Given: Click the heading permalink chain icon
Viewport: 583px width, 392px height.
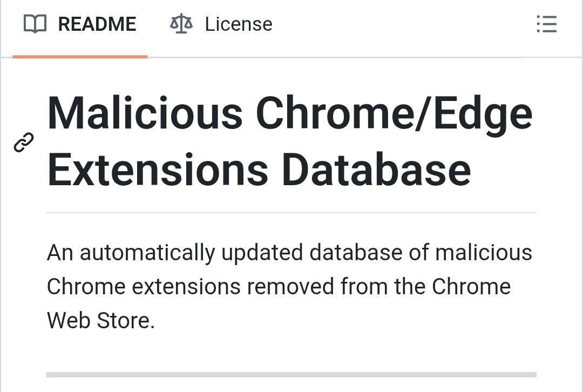Looking at the screenshot, I should (x=24, y=143).
